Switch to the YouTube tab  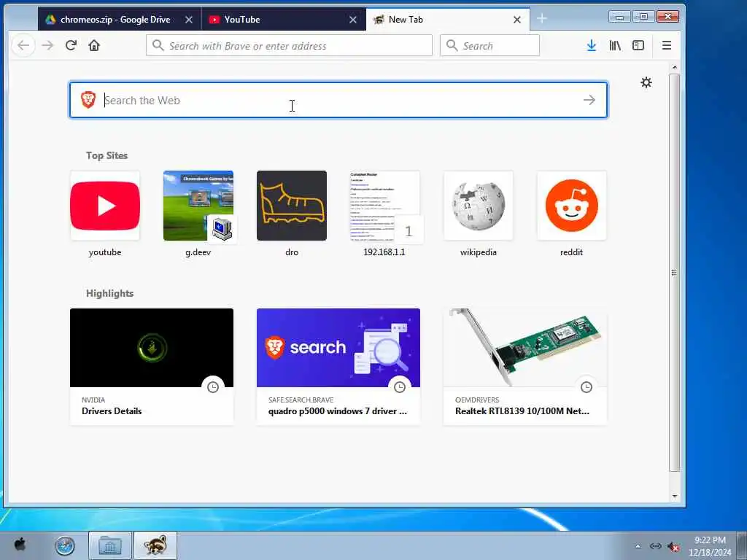pos(284,20)
